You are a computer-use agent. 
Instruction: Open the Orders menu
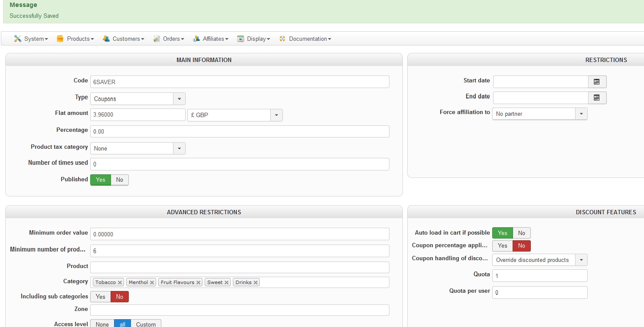click(169, 39)
